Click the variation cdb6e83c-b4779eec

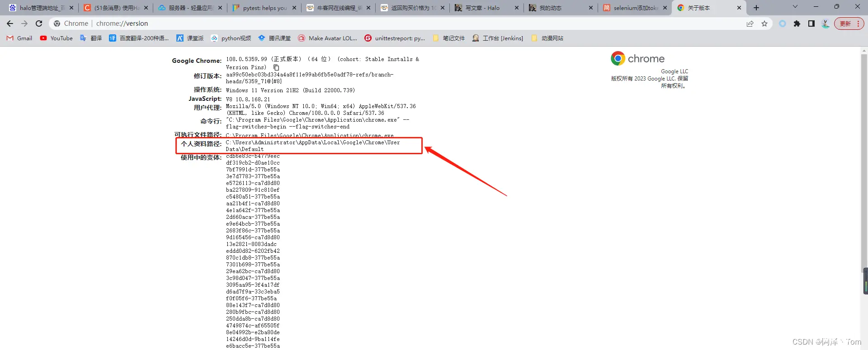(253, 156)
